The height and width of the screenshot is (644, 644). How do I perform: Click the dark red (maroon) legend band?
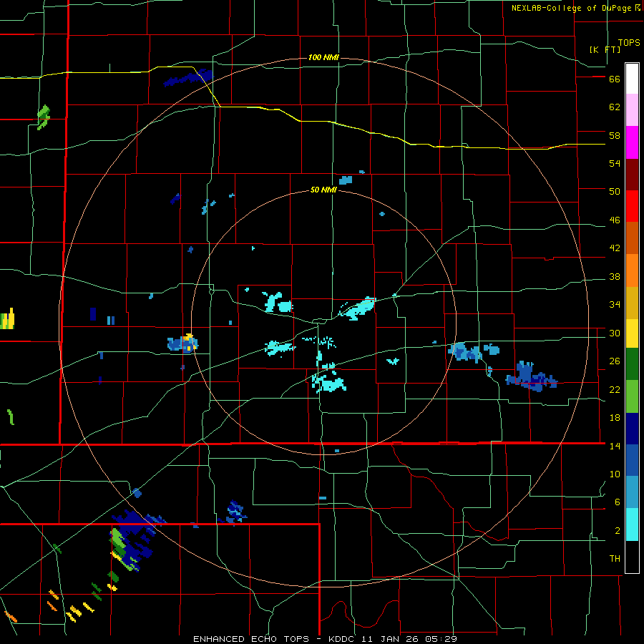click(632, 175)
